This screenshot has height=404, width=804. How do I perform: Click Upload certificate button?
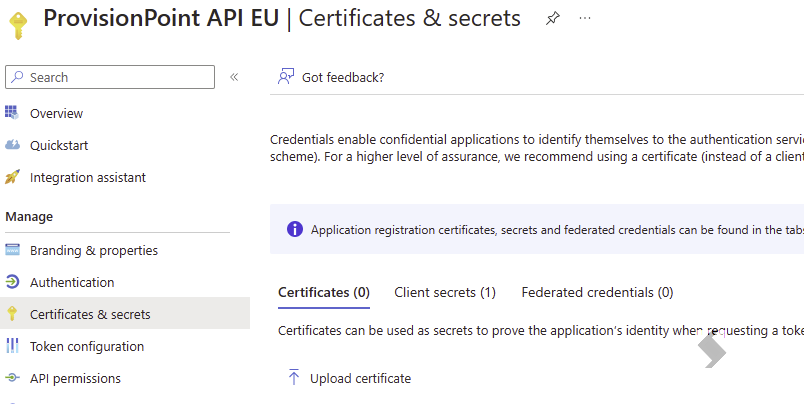tap(350, 378)
